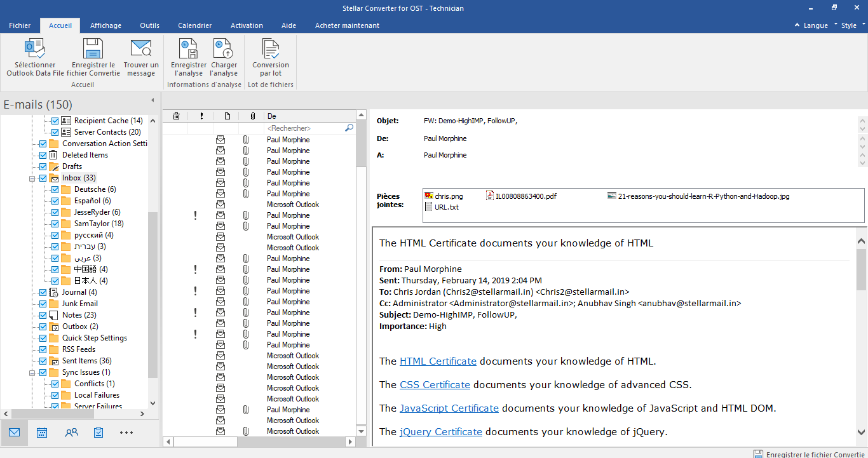
Task: Open Aide tab
Action: pyautogui.click(x=288, y=25)
